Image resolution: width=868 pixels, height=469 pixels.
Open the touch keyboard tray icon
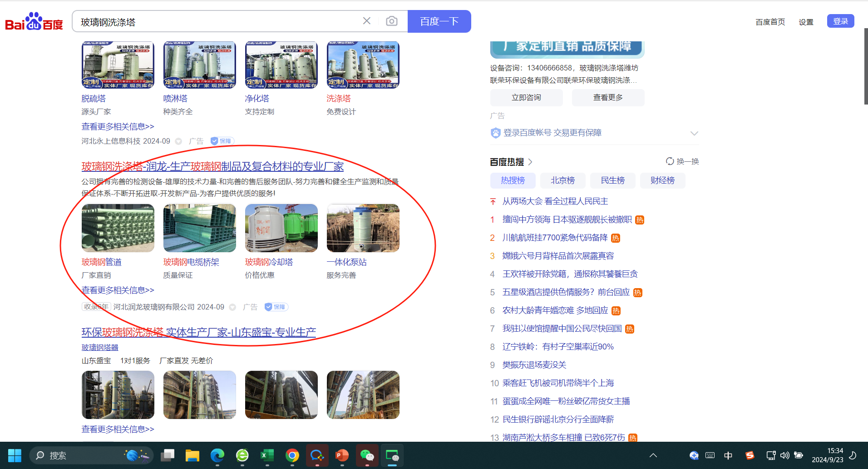tap(710, 455)
